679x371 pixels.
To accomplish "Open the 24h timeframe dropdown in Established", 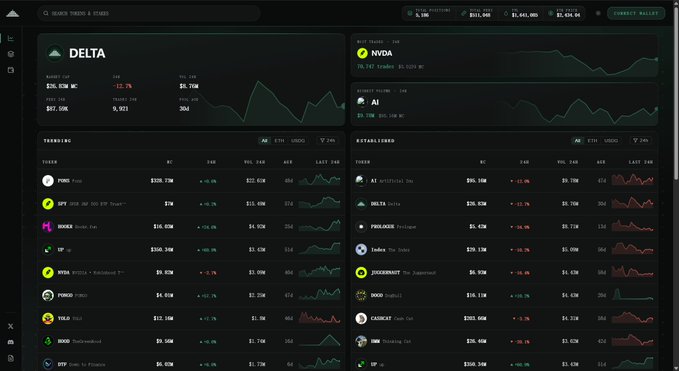I will pos(641,141).
